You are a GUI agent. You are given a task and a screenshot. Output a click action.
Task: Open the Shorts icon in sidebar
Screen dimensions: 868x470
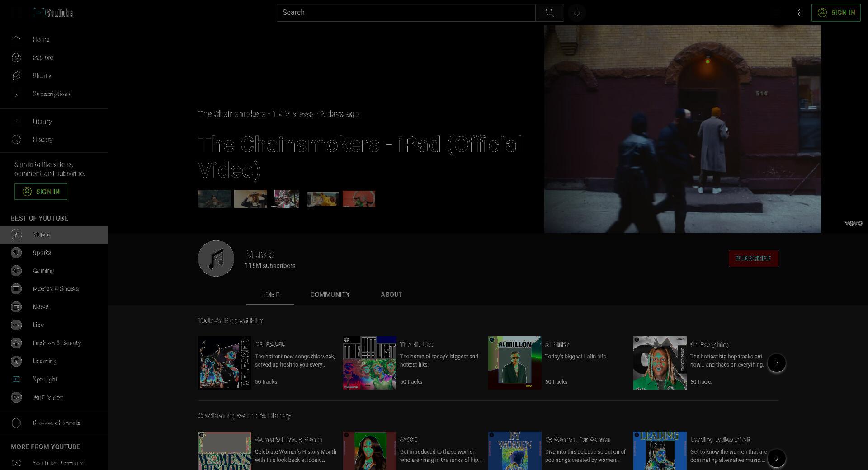(16, 76)
